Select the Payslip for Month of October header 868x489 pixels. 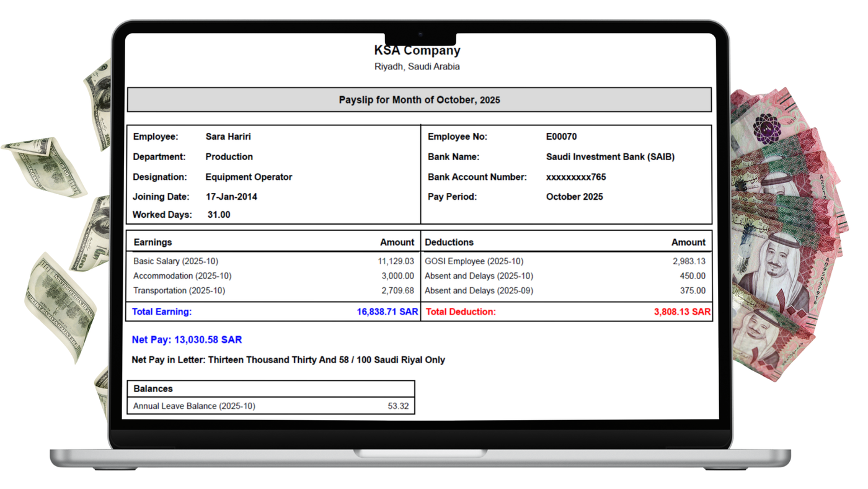tap(419, 99)
